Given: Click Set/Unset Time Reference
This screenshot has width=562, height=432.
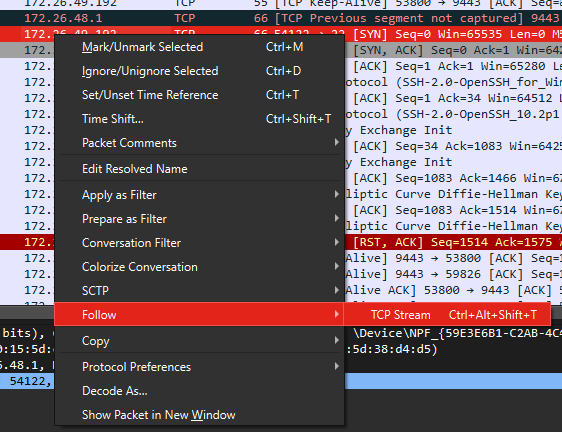Looking at the screenshot, I should [199, 95].
